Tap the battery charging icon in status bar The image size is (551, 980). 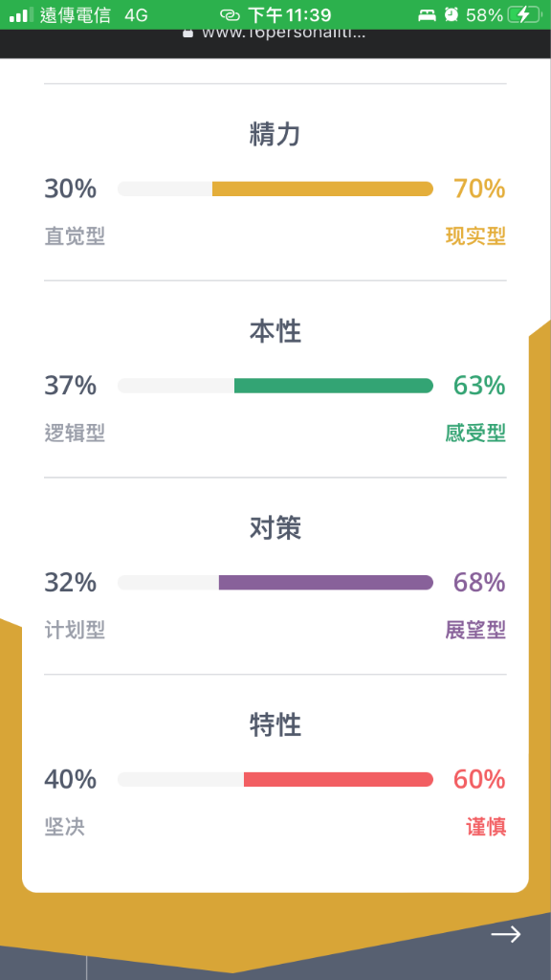[x=524, y=15]
